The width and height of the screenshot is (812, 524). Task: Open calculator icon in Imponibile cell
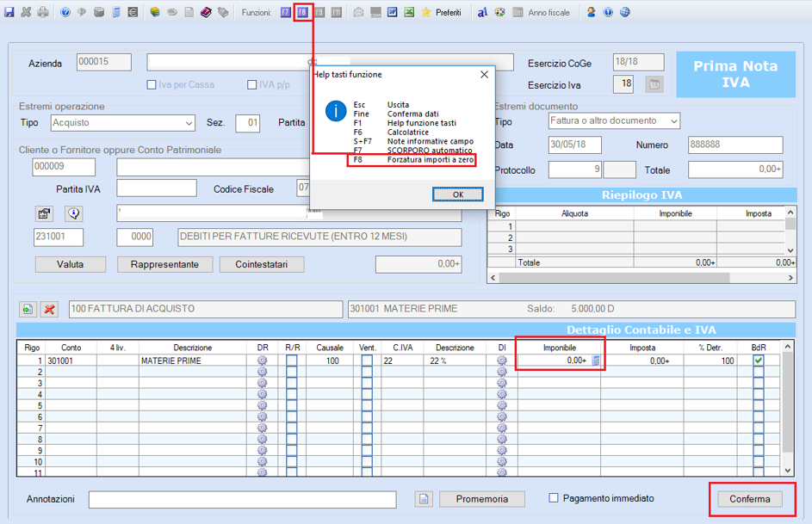point(596,361)
